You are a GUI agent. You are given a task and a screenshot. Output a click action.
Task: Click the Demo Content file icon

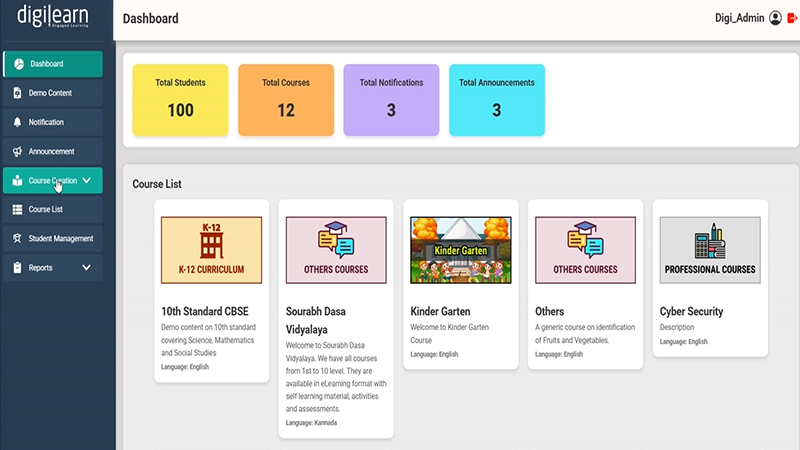(17, 93)
